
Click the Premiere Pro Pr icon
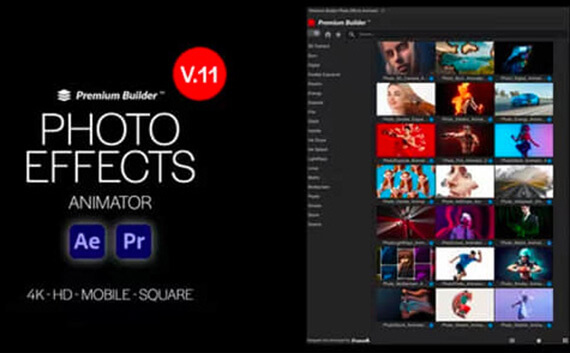click(134, 241)
